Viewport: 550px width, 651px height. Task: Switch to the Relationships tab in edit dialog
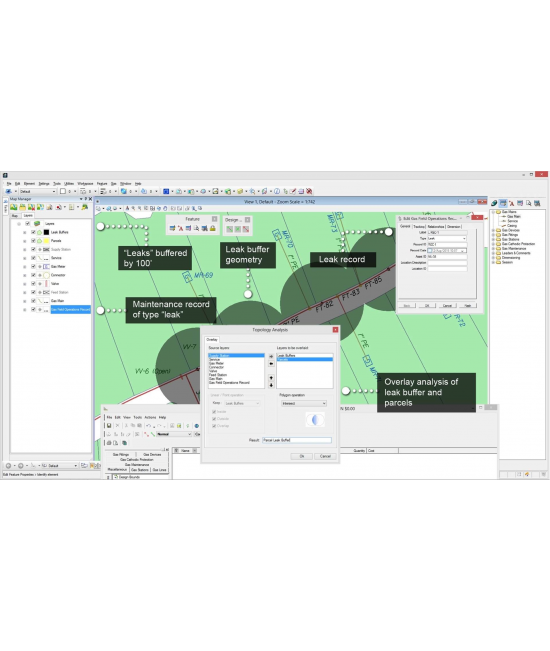(x=436, y=227)
